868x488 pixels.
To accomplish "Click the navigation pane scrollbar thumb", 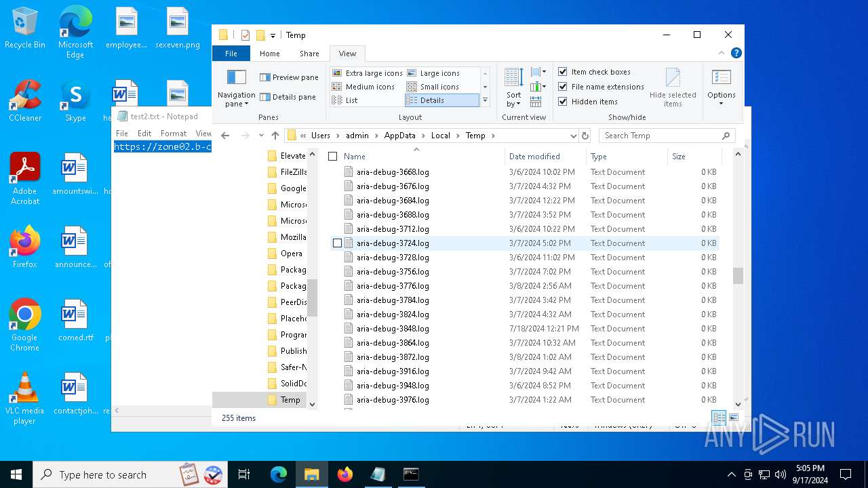I will [x=313, y=298].
